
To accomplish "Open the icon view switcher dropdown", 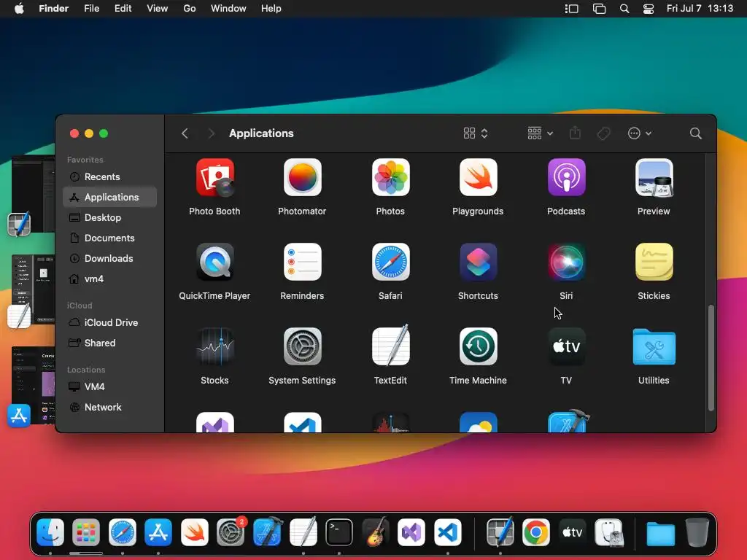I will [x=476, y=133].
